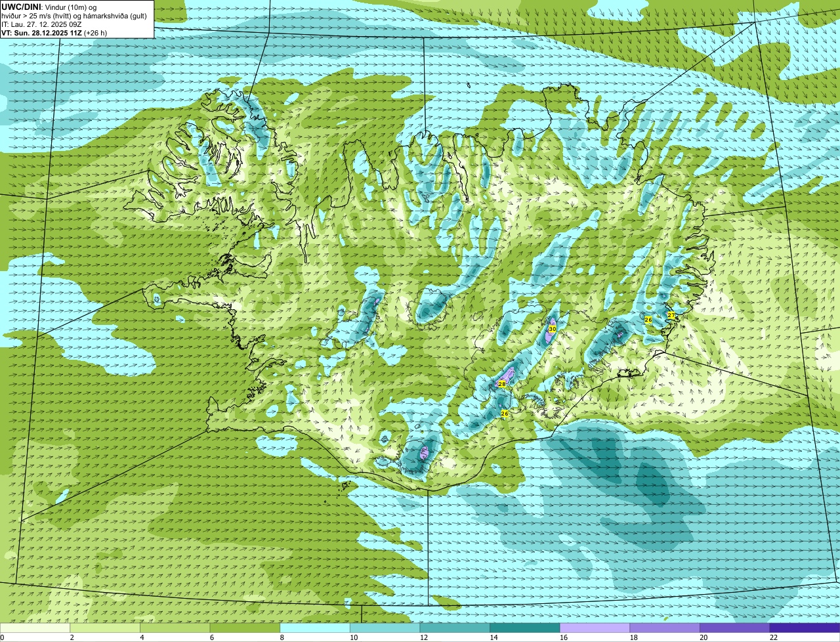Click the '14' scale label
Image resolution: width=840 pixels, height=642 pixels.
pyautogui.click(x=493, y=637)
